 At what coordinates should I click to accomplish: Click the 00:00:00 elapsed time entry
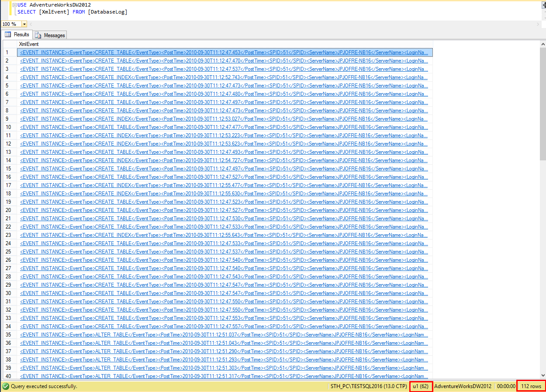coord(506,386)
